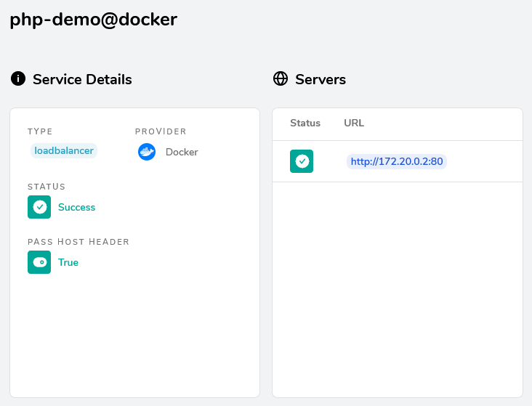532x406 pixels.
Task: Click the green Success status check icon
Action: pos(39,207)
